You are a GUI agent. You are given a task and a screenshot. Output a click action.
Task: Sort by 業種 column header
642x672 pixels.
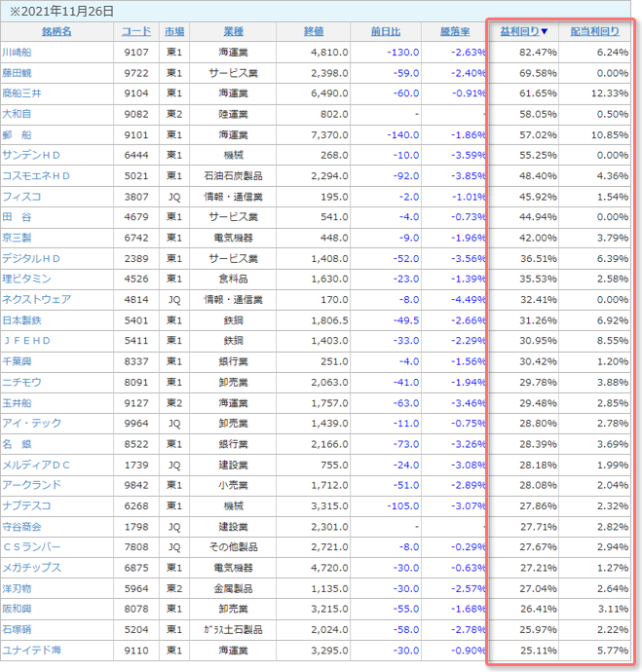coord(233,32)
